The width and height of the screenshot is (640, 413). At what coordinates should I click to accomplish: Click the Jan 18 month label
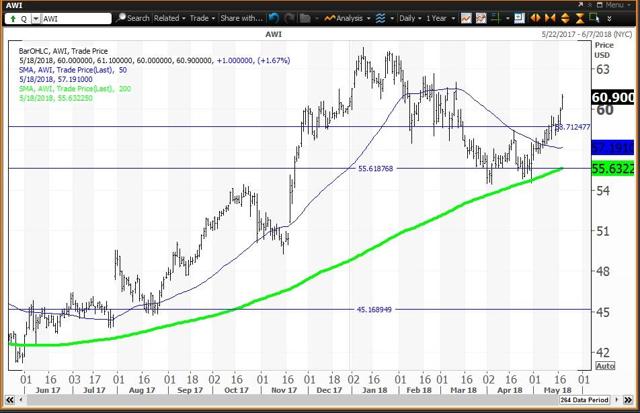pos(374,390)
